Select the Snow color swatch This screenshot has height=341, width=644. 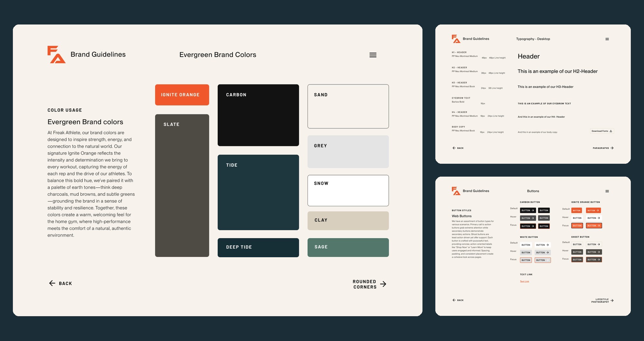pyautogui.click(x=348, y=190)
